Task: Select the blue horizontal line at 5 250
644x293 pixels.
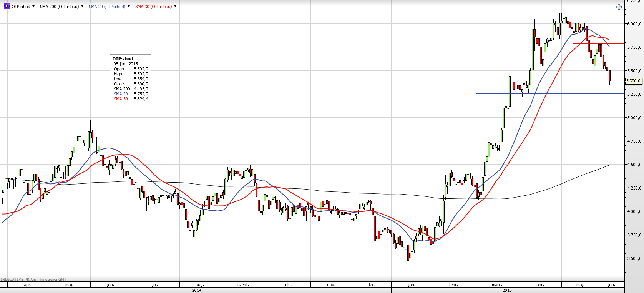Action: click(x=550, y=93)
